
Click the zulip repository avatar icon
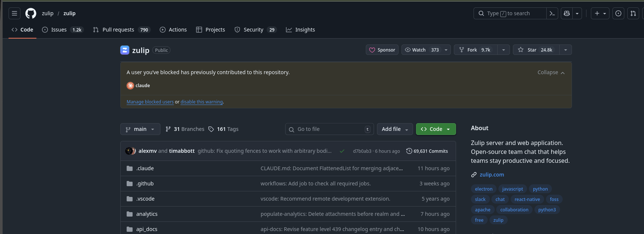click(125, 50)
